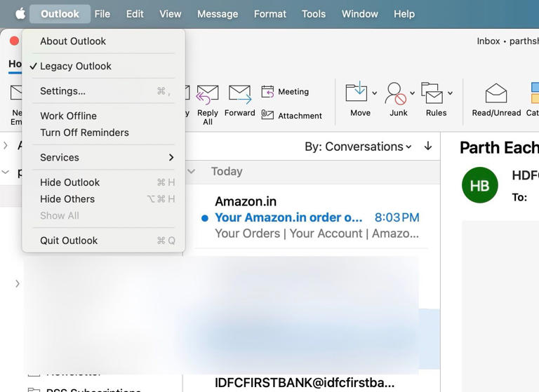
Task: Click the Read/Unread open envelope icon
Action: pos(496,93)
